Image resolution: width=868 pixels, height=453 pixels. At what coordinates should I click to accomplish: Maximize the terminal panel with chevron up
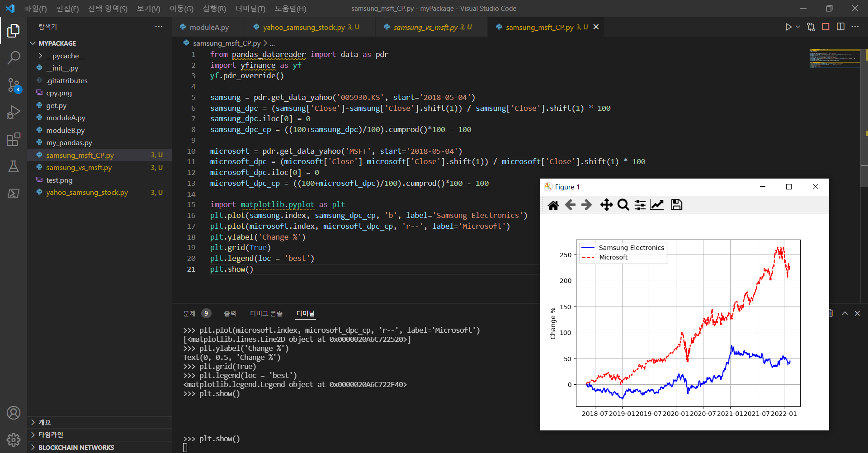point(844,313)
